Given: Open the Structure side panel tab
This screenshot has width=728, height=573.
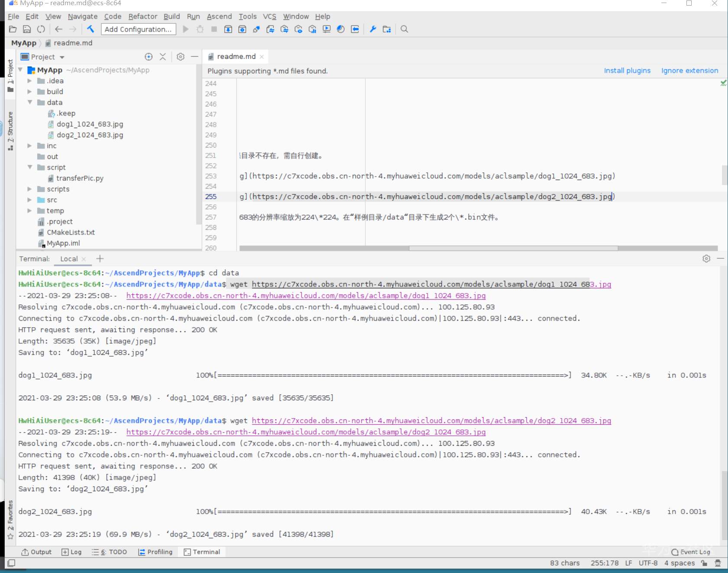Looking at the screenshot, I should pyautogui.click(x=10, y=131).
